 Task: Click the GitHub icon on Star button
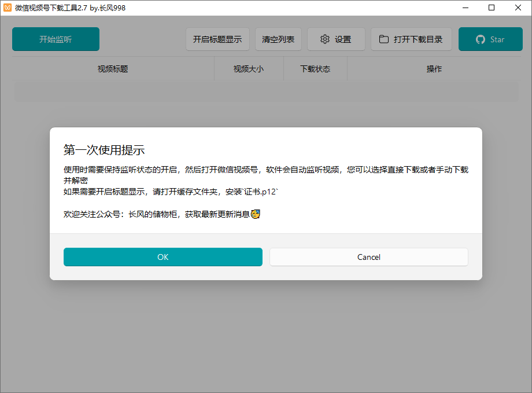click(480, 39)
